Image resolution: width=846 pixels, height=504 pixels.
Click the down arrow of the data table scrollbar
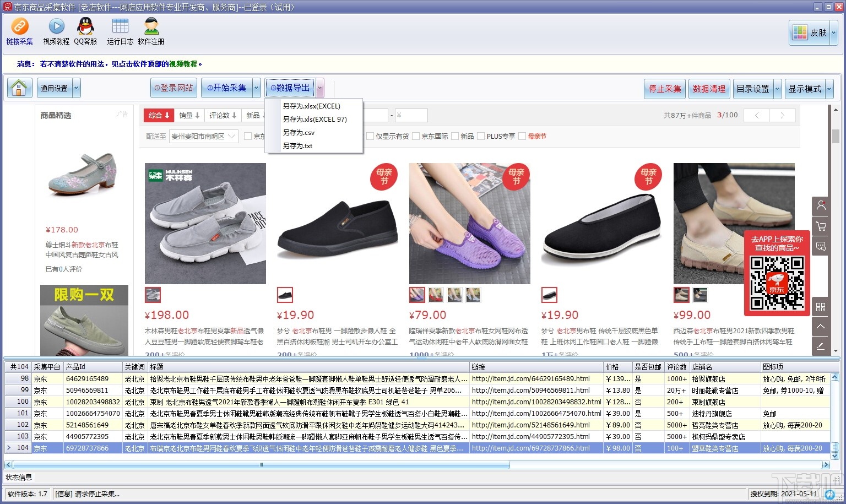click(x=834, y=456)
